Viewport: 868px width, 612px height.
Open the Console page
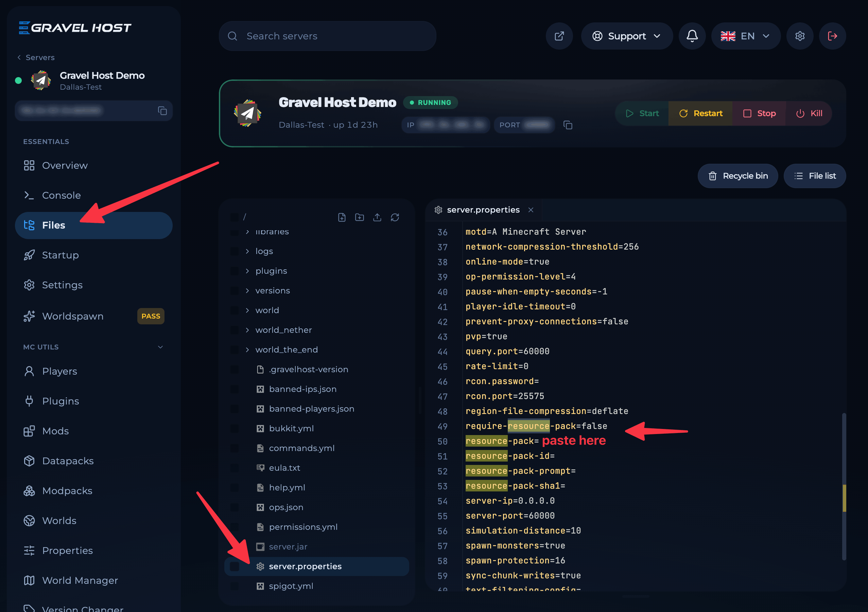(94, 195)
